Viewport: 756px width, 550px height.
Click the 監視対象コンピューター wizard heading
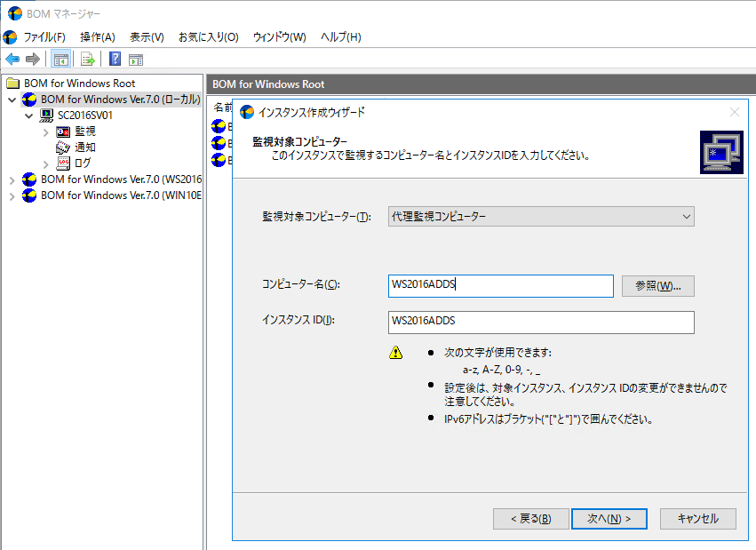point(300,141)
